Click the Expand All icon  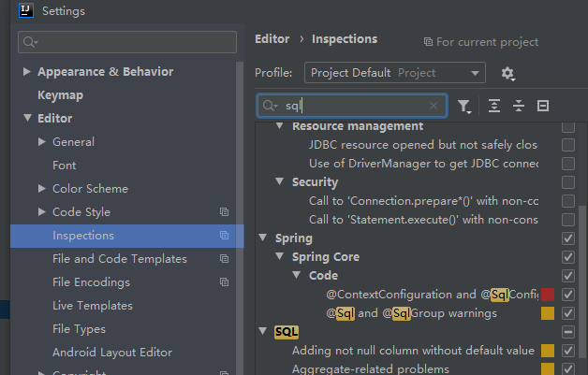click(x=494, y=107)
